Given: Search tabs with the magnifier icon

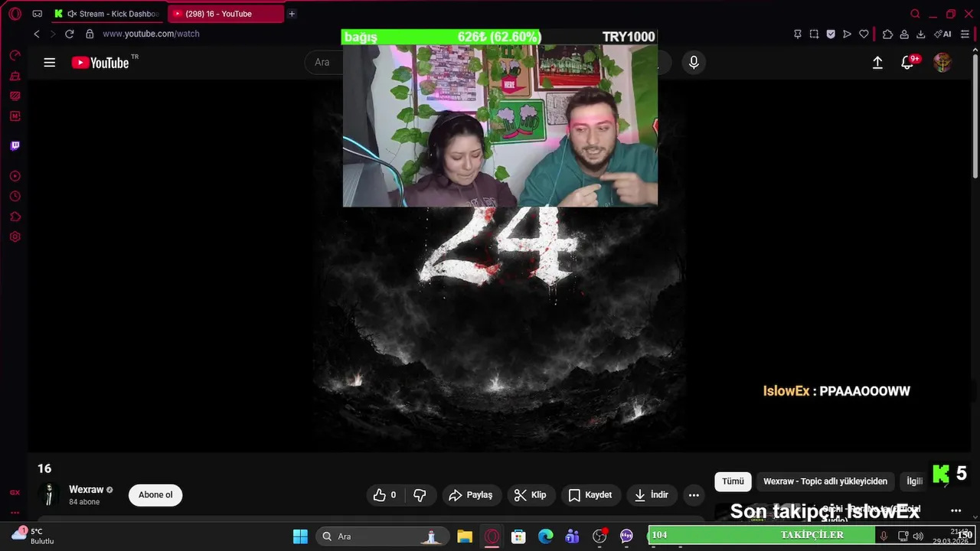Looking at the screenshot, I should (915, 14).
